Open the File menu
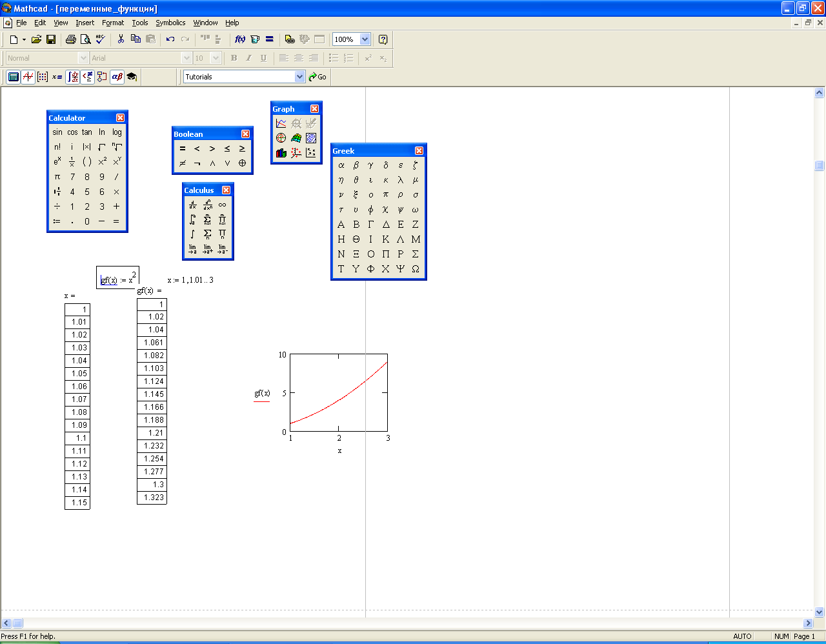 click(x=21, y=23)
